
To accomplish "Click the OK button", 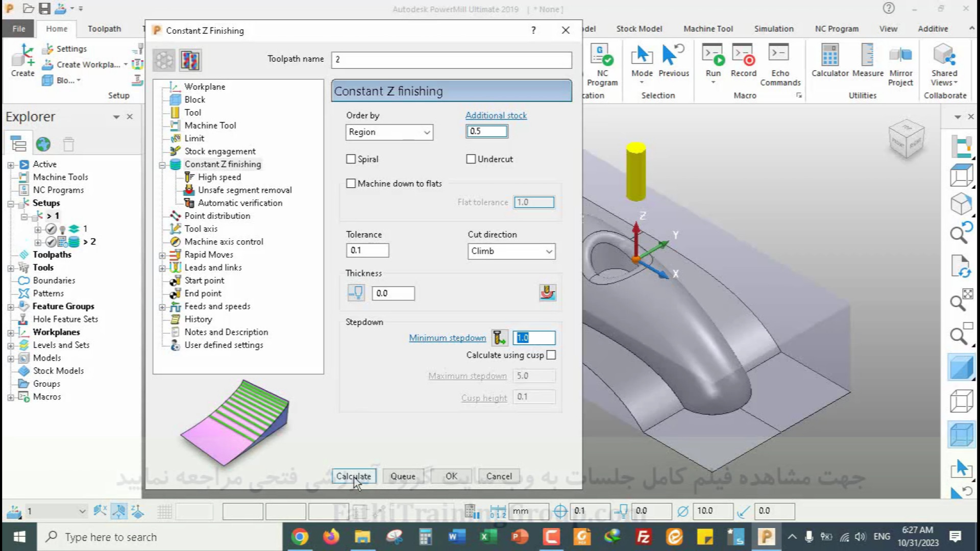I will 451,476.
